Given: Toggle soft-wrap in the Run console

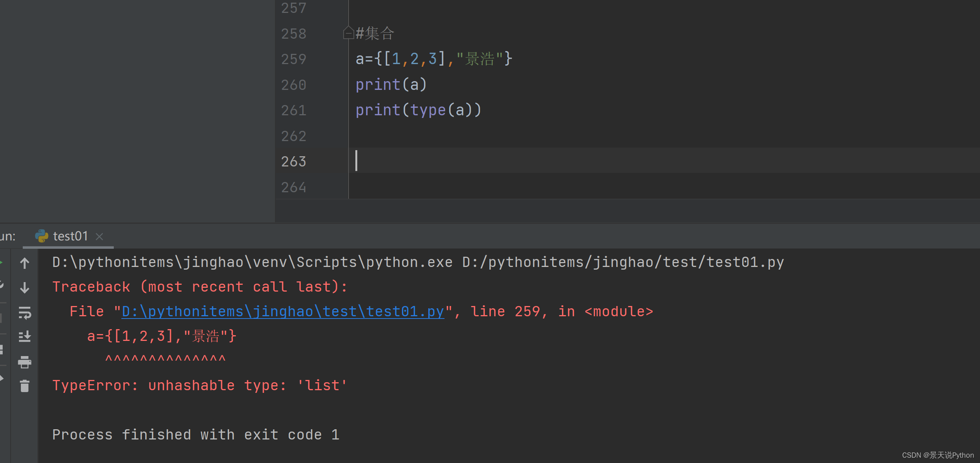Looking at the screenshot, I should [25, 313].
